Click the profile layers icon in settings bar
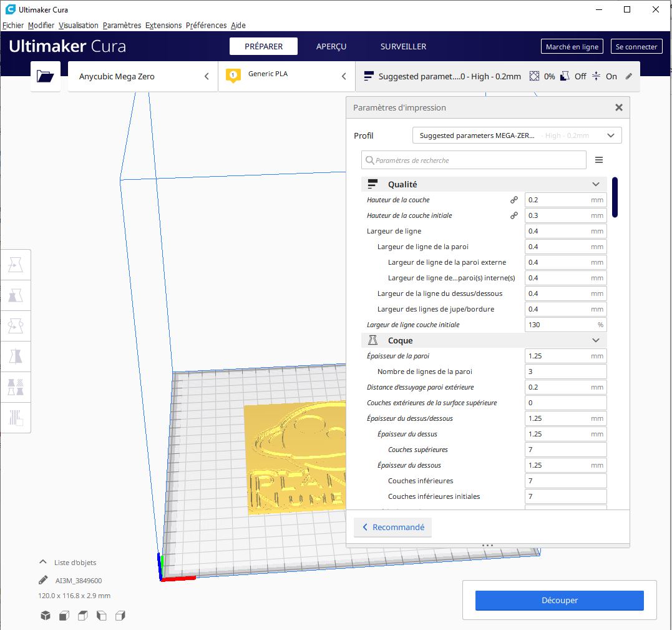 (x=369, y=76)
